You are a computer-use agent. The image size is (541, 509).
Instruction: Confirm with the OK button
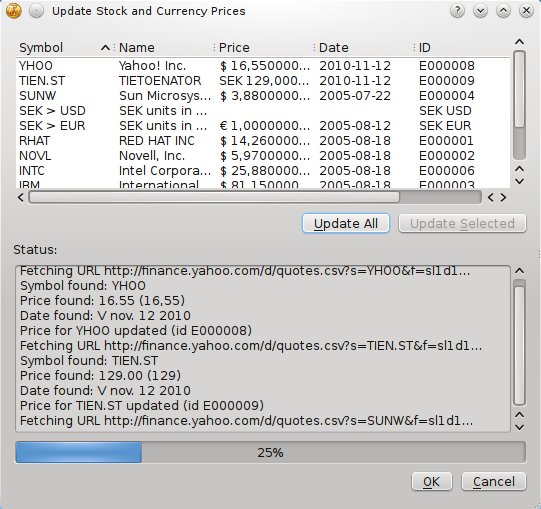point(432,481)
